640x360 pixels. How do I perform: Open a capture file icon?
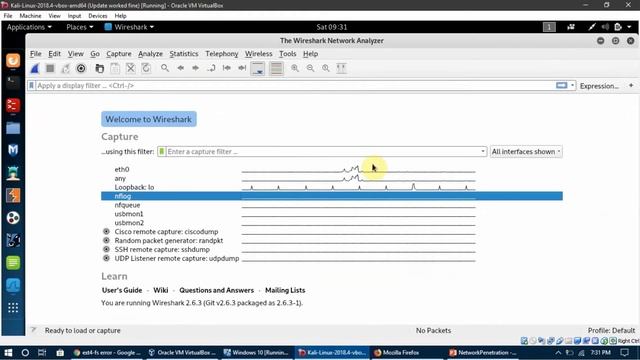[x=100, y=69]
